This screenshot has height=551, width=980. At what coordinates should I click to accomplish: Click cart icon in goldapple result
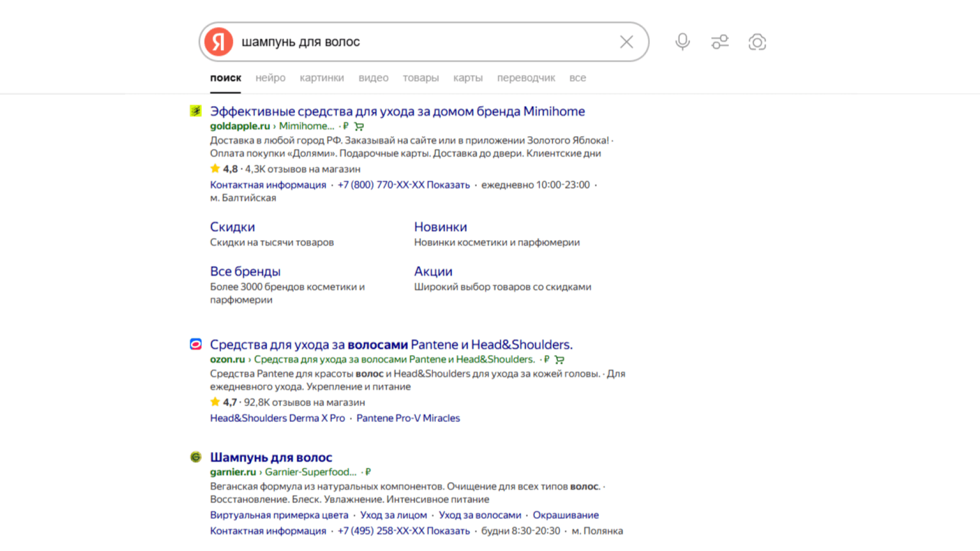359,127
